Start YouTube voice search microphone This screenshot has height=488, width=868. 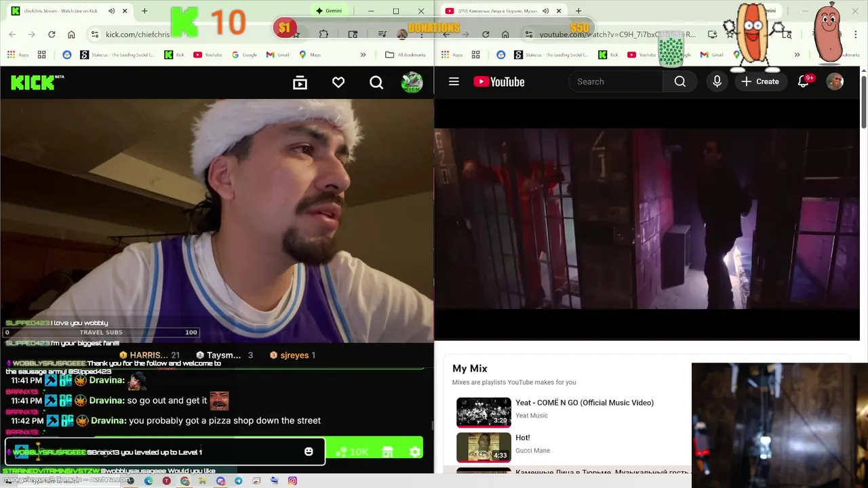tap(717, 81)
